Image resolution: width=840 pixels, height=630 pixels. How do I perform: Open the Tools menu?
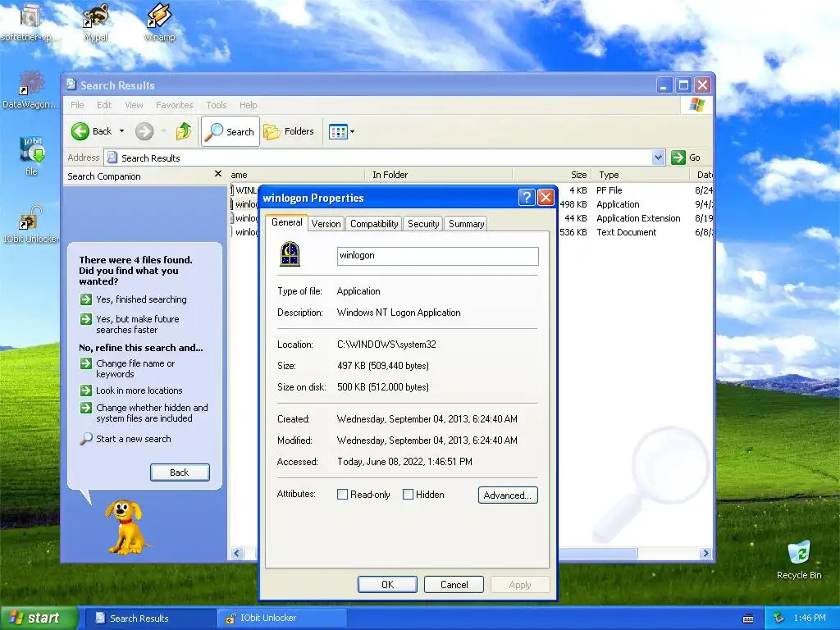pyautogui.click(x=217, y=105)
